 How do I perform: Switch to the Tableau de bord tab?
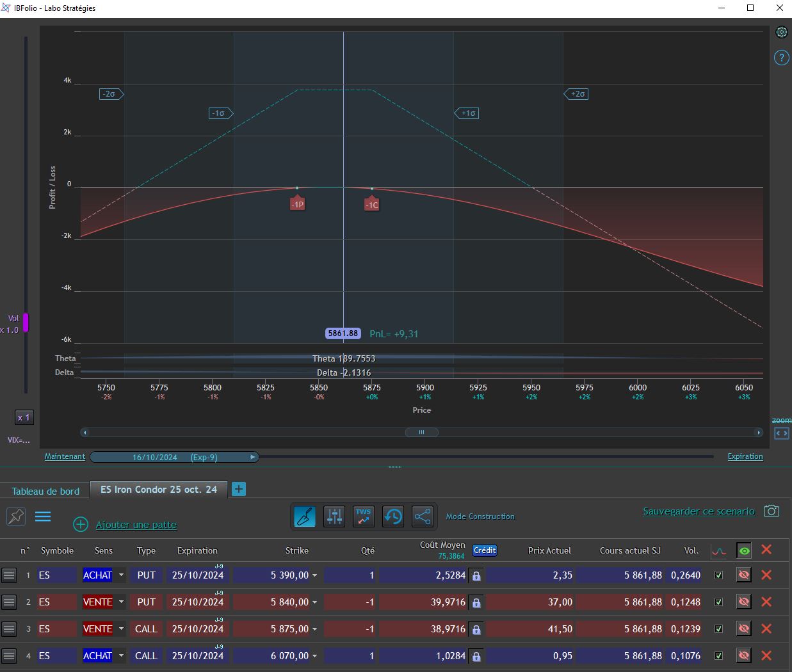coord(45,492)
